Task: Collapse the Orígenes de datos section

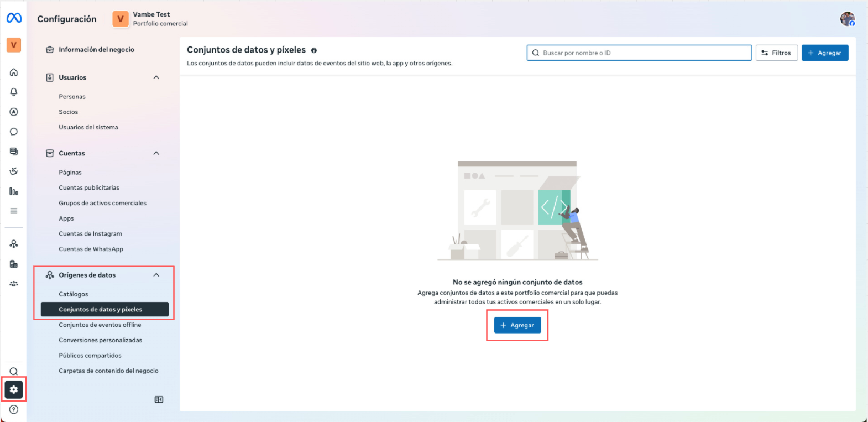Action: coord(156,275)
